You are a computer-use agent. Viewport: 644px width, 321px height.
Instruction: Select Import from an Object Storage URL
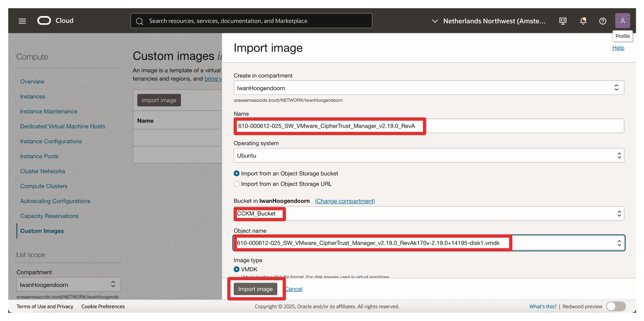click(x=237, y=184)
